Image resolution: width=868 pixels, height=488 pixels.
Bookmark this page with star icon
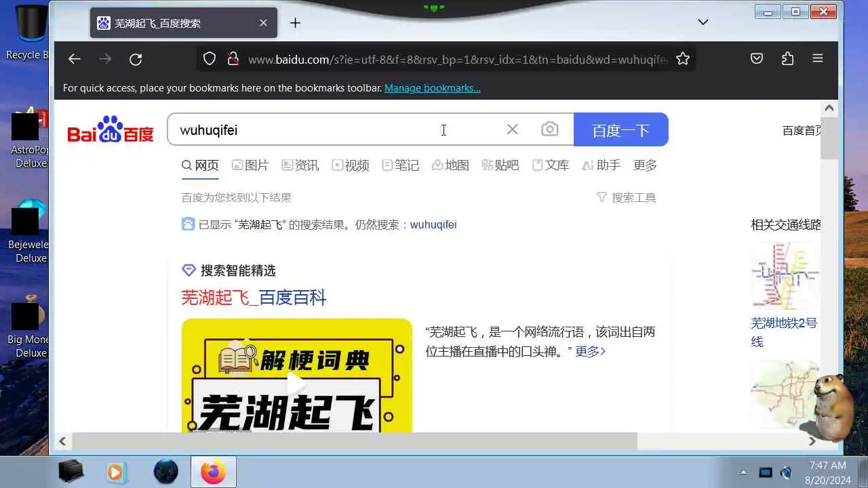point(683,59)
